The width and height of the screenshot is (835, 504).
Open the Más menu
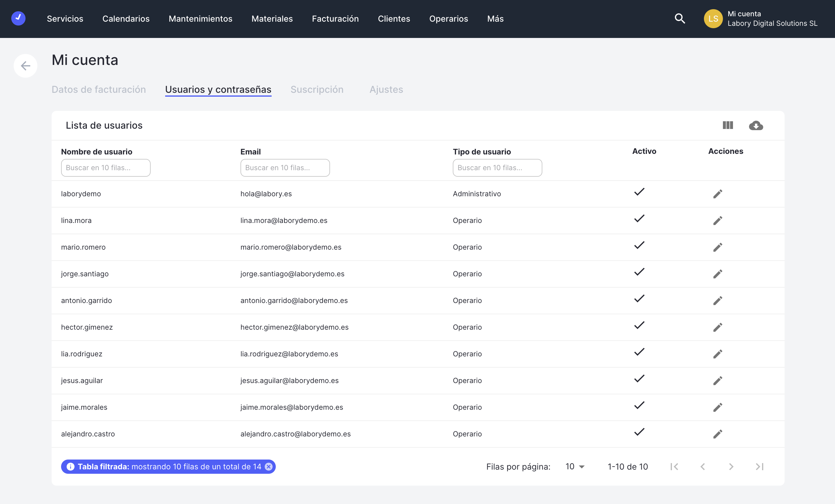coord(495,19)
